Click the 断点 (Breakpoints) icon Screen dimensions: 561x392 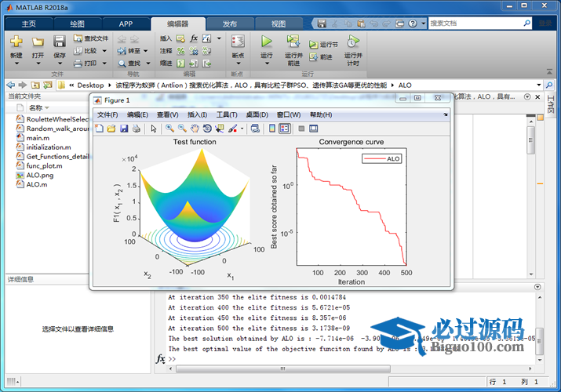point(238,42)
